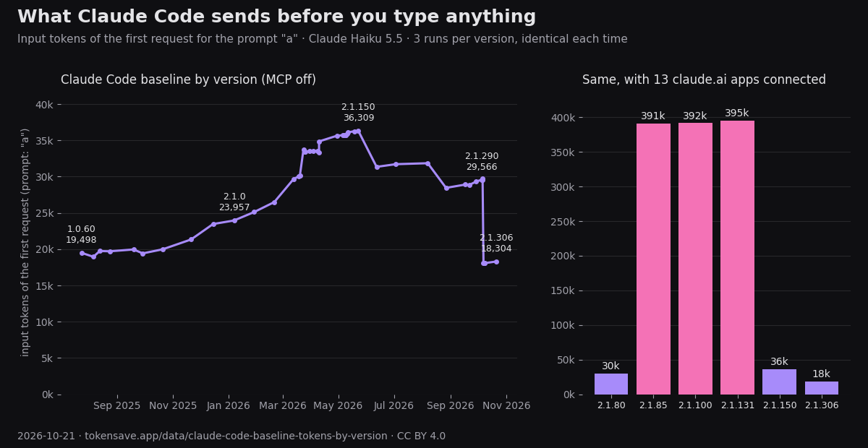Select the pink bar labeled 392k
Image resolution: width=868 pixels, height=448 pixels.
tap(695, 259)
